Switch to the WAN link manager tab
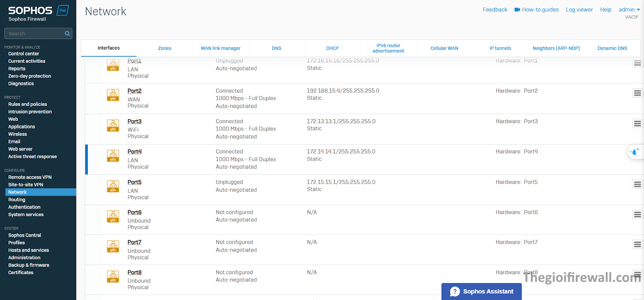Screen dimensions: 644x300 [220, 48]
